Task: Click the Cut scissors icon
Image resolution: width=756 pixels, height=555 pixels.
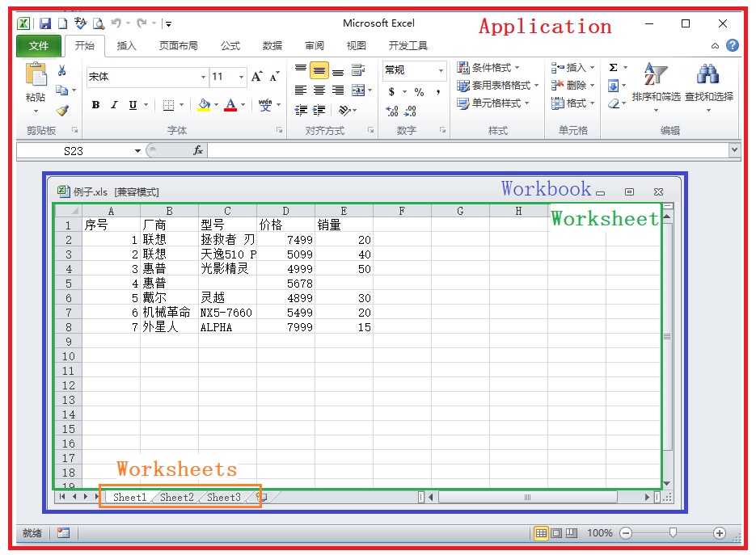Action: 61,71
